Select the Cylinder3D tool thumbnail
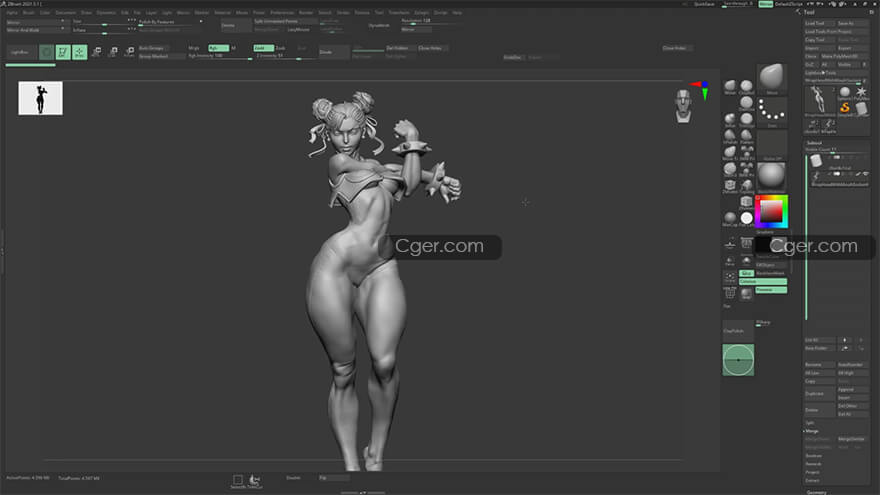 click(x=861, y=108)
